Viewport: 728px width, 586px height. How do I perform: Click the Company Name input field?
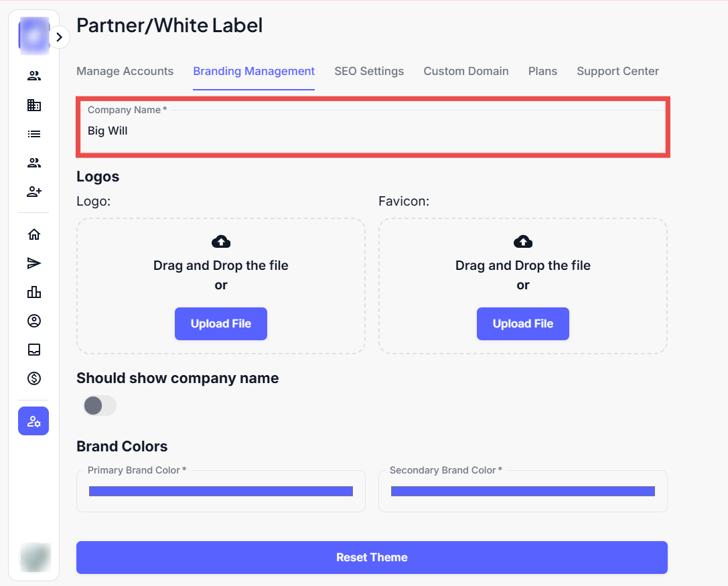pyautogui.click(x=372, y=131)
